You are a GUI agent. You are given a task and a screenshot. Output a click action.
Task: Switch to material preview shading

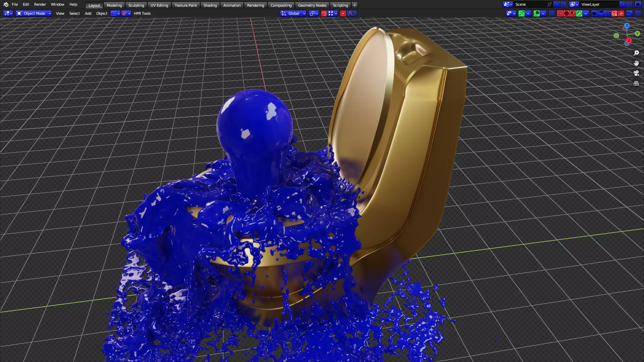(573, 13)
